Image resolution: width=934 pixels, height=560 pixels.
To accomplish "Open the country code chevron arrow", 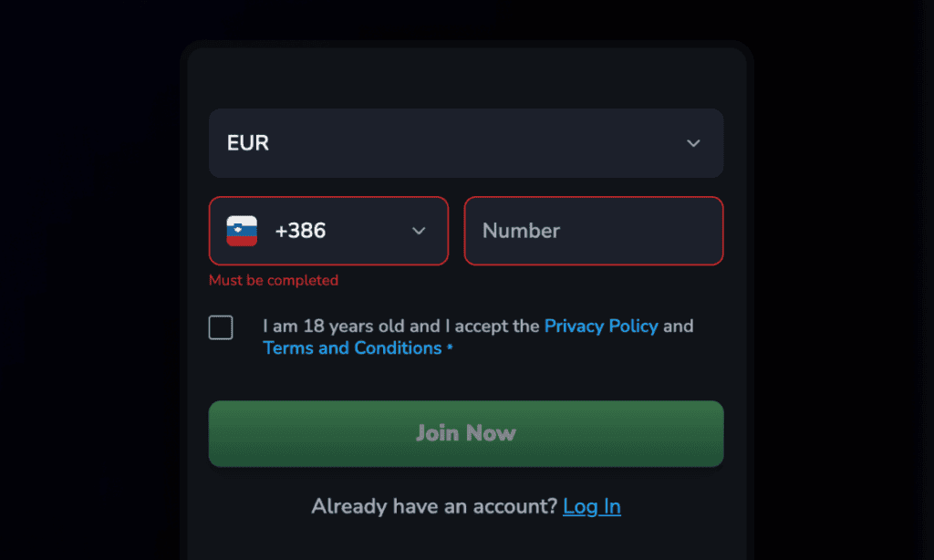I will pos(419,231).
